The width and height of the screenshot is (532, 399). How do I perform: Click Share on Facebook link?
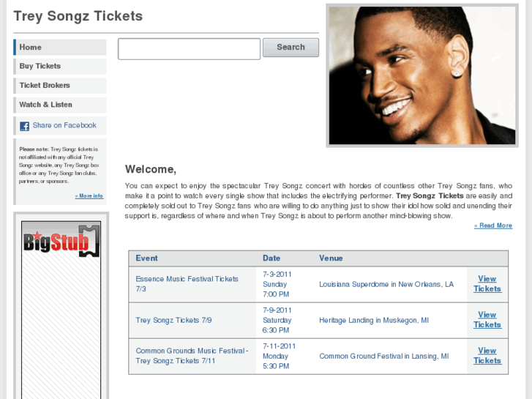[x=64, y=125]
